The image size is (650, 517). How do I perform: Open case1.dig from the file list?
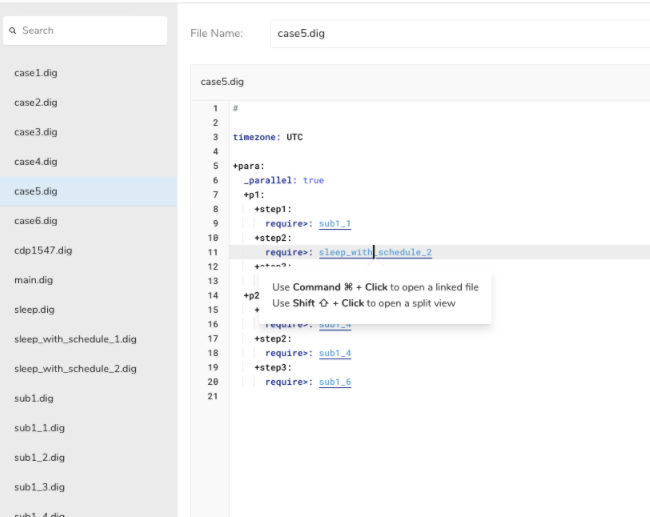click(x=35, y=73)
